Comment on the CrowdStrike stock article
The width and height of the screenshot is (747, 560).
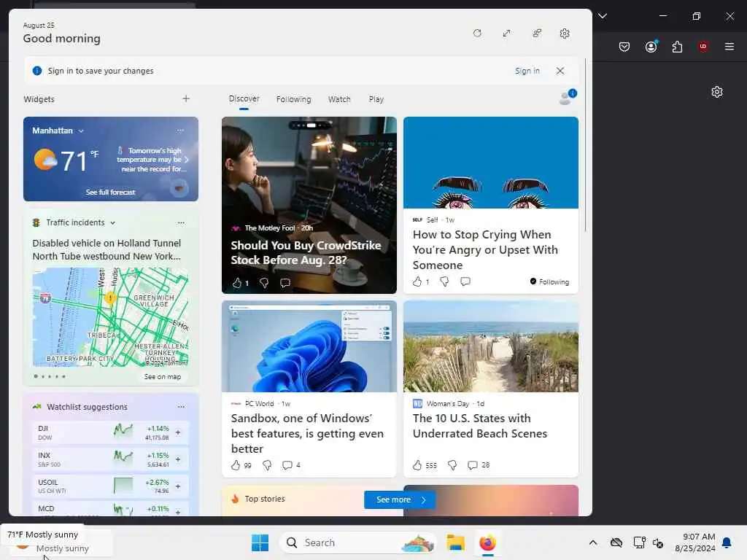(285, 283)
